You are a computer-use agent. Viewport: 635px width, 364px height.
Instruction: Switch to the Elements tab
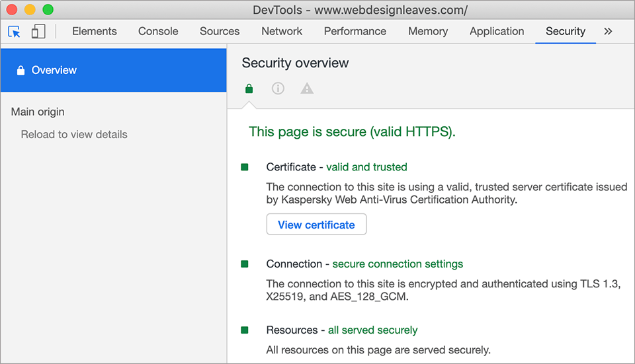(x=95, y=31)
